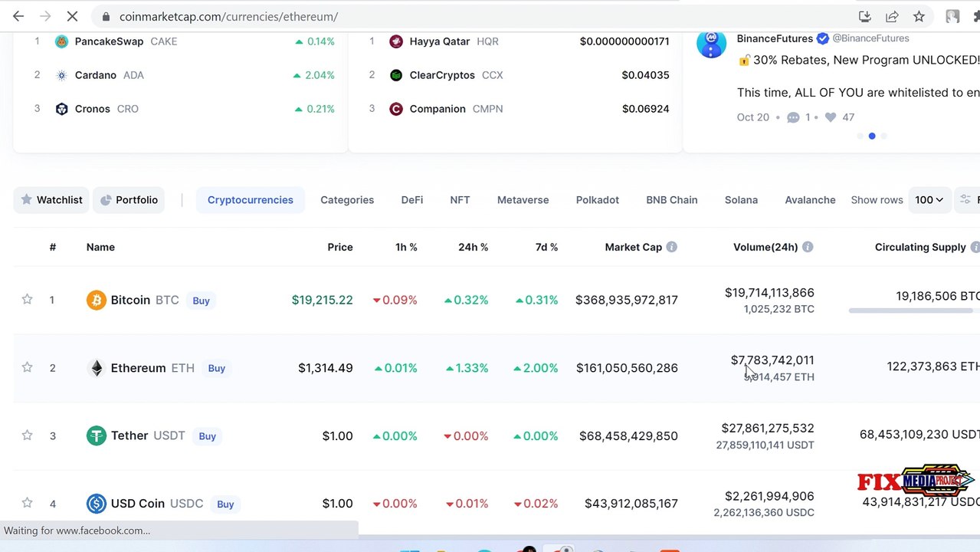This screenshot has width=980, height=552.
Task: Open the Watchlist button
Action: pos(51,200)
